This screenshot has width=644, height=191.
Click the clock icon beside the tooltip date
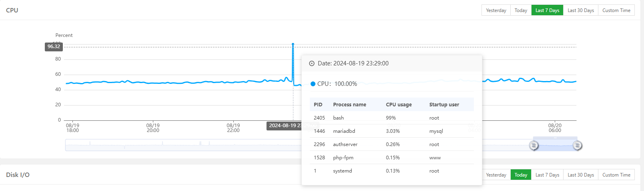pyautogui.click(x=312, y=63)
